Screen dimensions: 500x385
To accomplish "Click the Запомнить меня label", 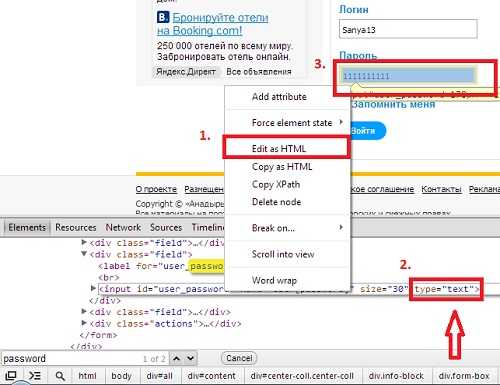I will [x=393, y=104].
